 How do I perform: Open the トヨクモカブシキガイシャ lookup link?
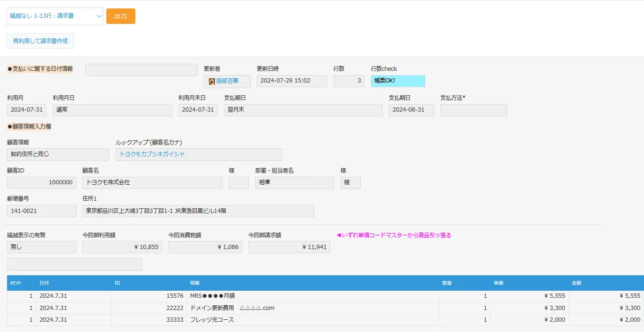pyautogui.click(x=152, y=154)
